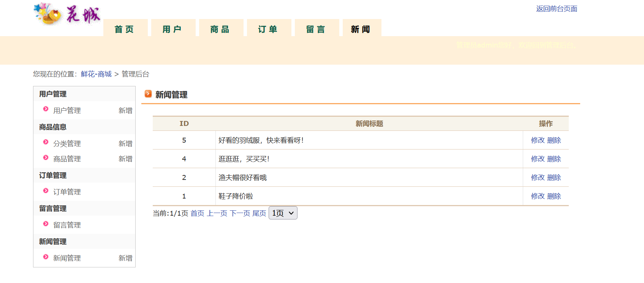The width and height of the screenshot is (644, 283).
Task: Go to 首页 in pagination
Action: tap(197, 213)
